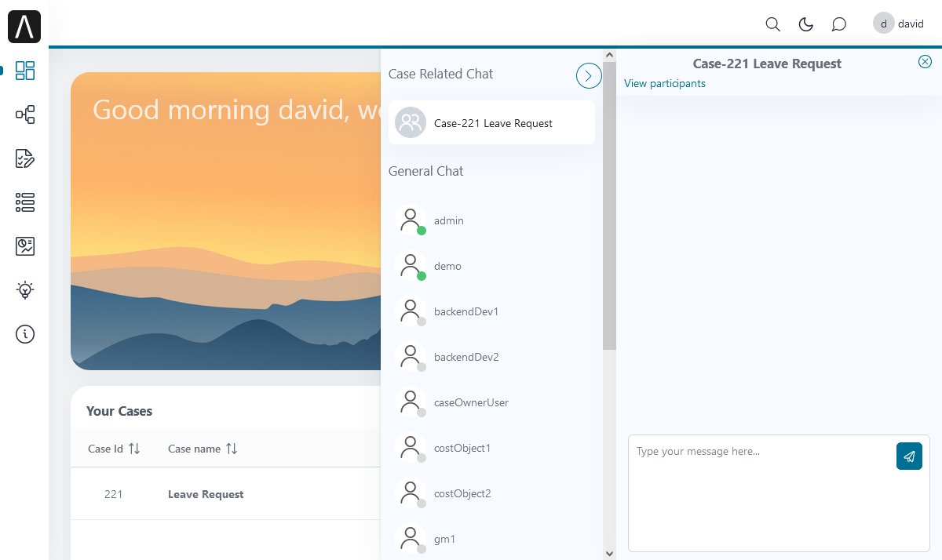Click gm1's avatar icon
942x560 pixels.
pyautogui.click(x=411, y=539)
